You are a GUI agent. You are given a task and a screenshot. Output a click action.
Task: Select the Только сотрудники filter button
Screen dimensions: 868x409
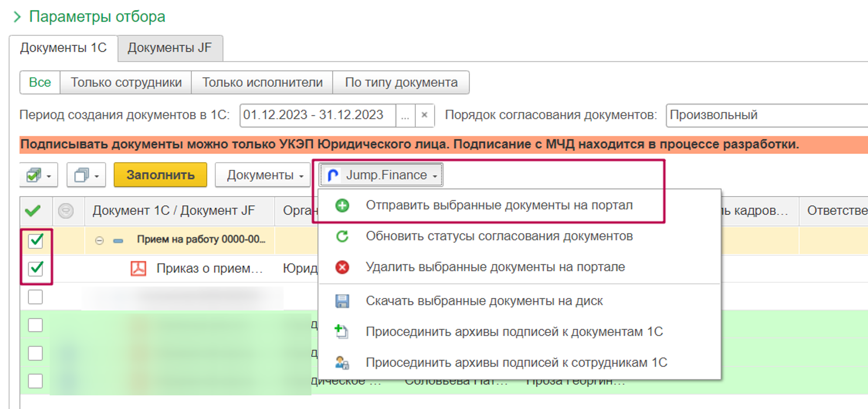pos(126,82)
